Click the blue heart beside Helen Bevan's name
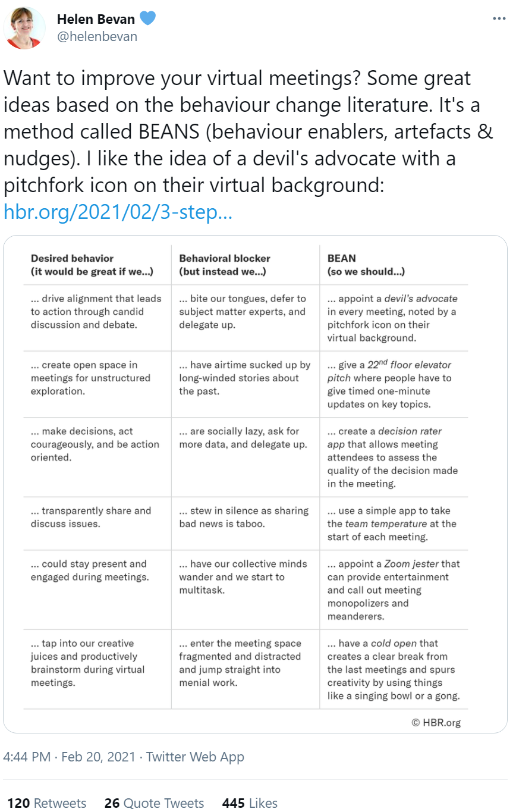516x812 pixels. [148, 19]
